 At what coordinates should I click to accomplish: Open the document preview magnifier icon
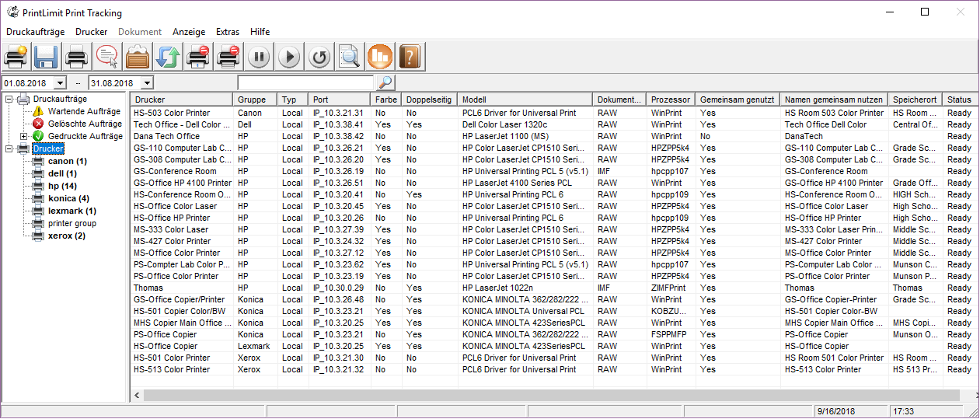point(350,57)
